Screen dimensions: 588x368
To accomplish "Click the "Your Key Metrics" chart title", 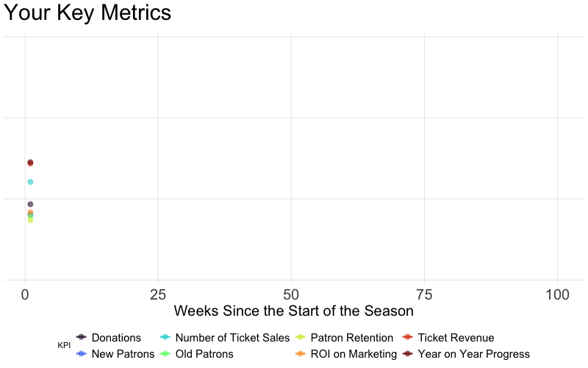I will 87,13.
